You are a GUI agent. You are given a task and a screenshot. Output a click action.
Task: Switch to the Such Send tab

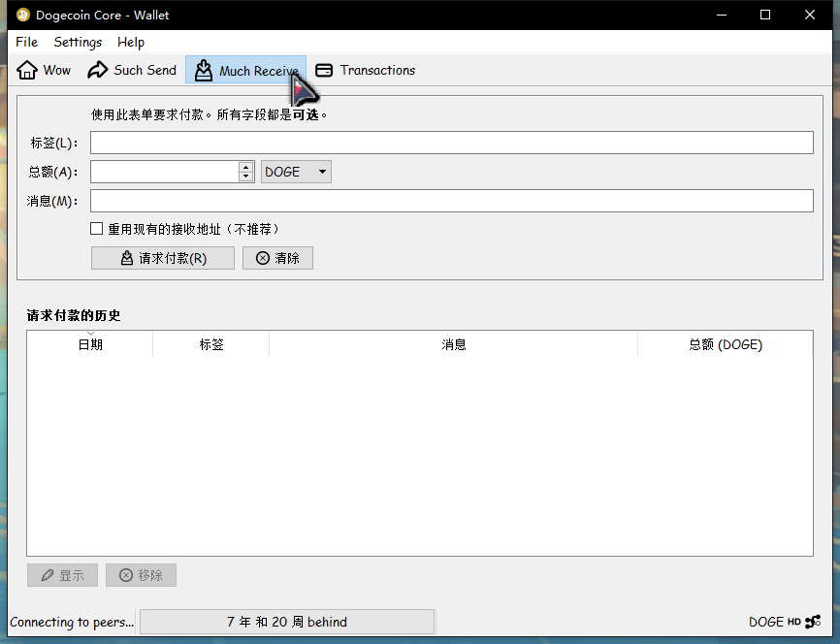pyautogui.click(x=132, y=70)
